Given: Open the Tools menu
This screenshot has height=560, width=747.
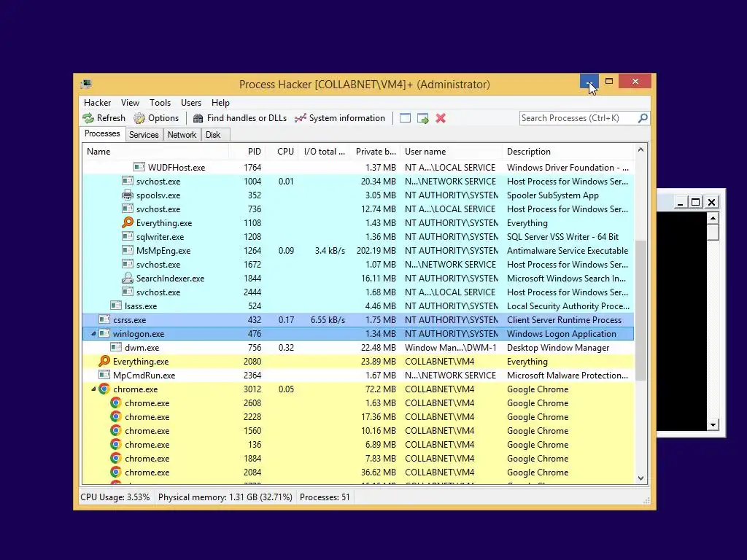Looking at the screenshot, I should click(160, 103).
